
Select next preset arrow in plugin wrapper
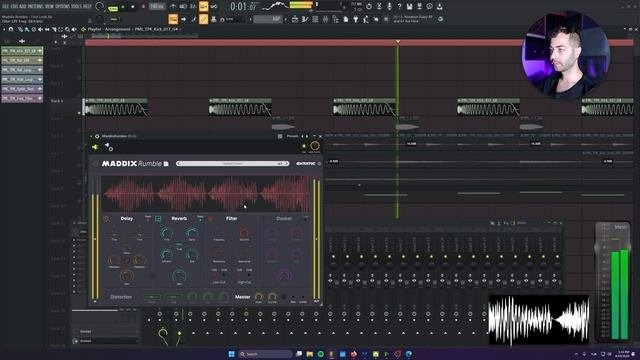(307, 136)
